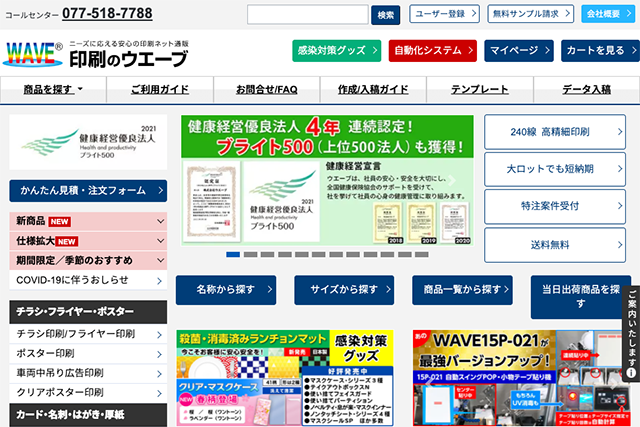Expand 期間限定／季節のおすすめ section
Viewport: 640px width, 427px height.
88,260
